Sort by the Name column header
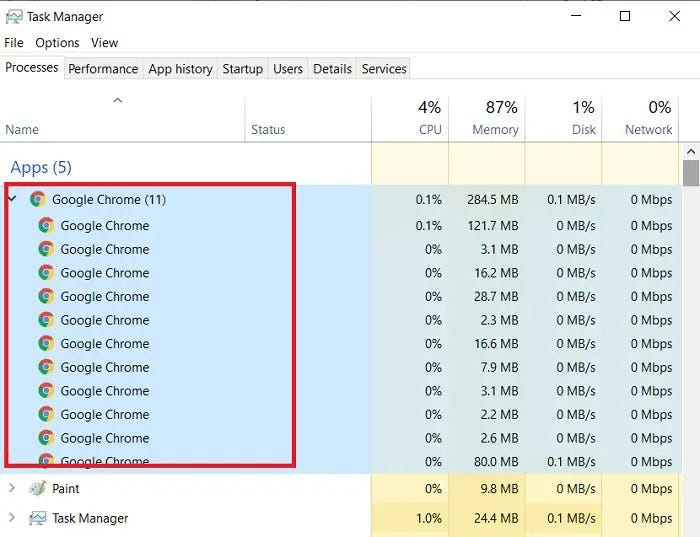 coord(122,118)
